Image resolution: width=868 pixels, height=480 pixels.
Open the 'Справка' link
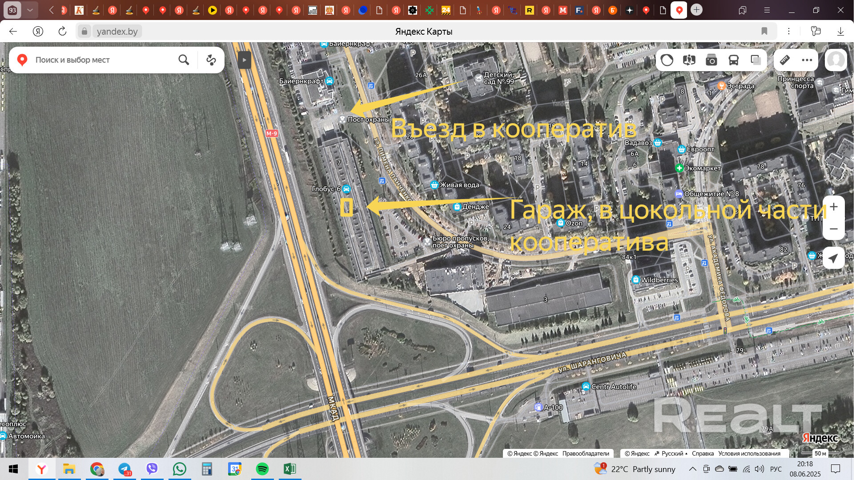tap(703, 453)
